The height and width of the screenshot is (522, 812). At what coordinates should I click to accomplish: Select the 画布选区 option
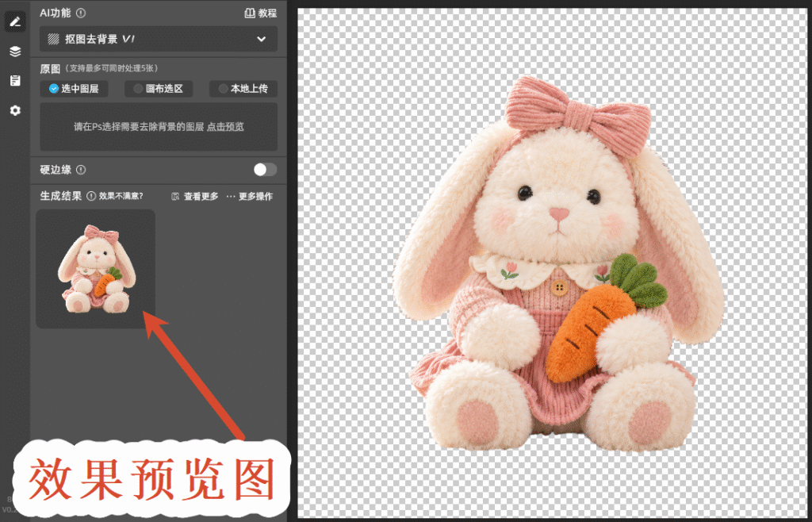(x=159, y=89)
